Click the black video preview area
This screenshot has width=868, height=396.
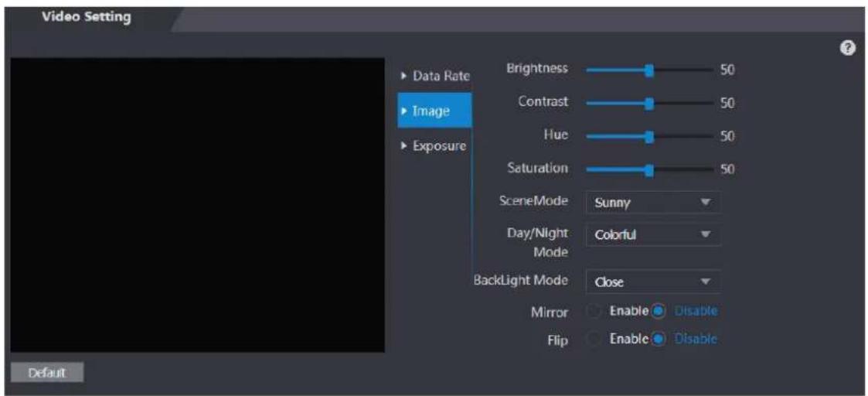click(x=198, y=205)
